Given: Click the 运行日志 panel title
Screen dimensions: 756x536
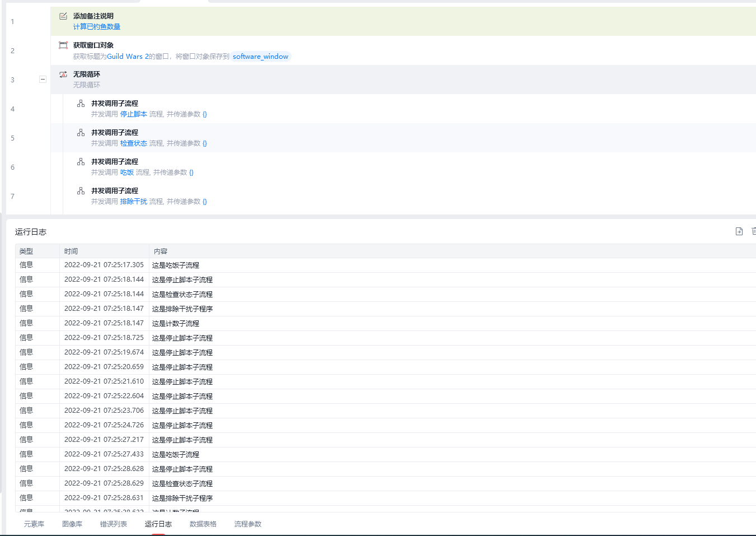Looking at the screenshot, I should coord(31,232).
